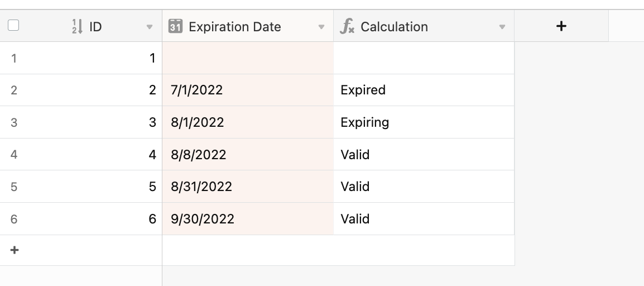The height and width of the screenshot is (286, 644).
Task: Select the Calculation column header
Action: click(x=424, y=26)
